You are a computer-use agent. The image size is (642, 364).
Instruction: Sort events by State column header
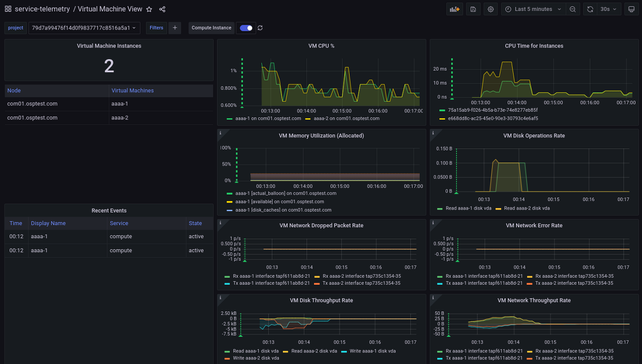click(x=195, y=224)
